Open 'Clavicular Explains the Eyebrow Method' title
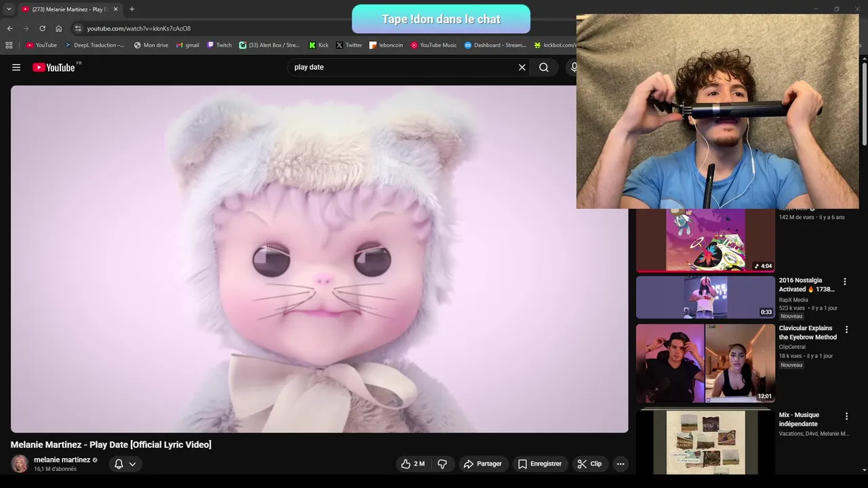Screen dimensions: 868x488 pos(808,333)
